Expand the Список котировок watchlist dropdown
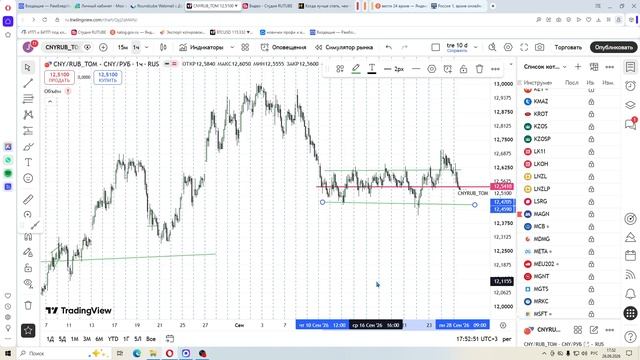The width and height of the screenshot is (640, 360). (545, 67)
